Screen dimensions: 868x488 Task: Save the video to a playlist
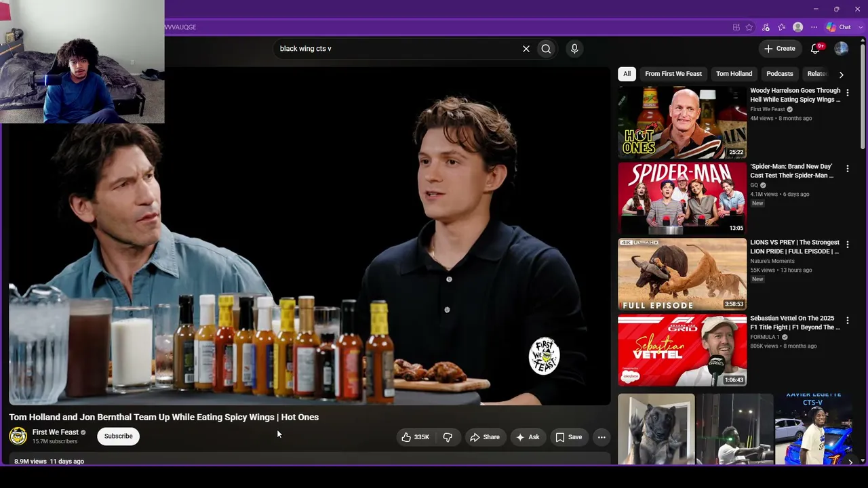click(568, 437)
